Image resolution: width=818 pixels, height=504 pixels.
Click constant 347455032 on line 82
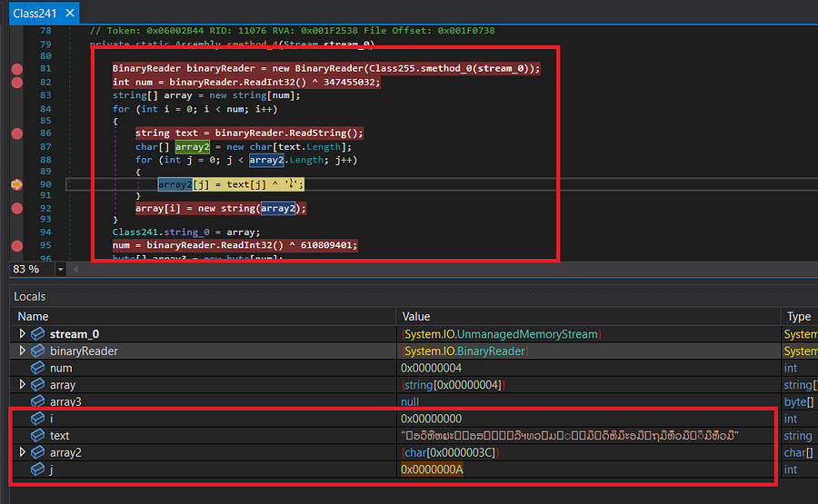[349, 83]
